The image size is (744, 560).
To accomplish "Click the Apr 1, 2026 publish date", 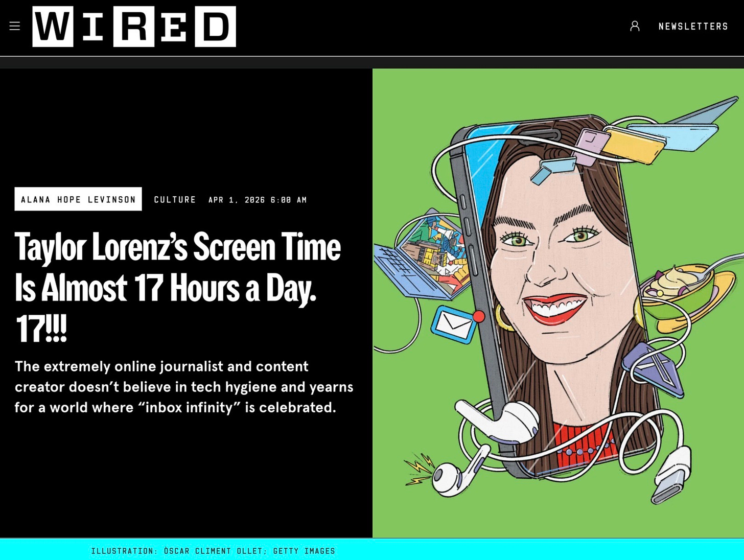I will (x=258, y=200).
